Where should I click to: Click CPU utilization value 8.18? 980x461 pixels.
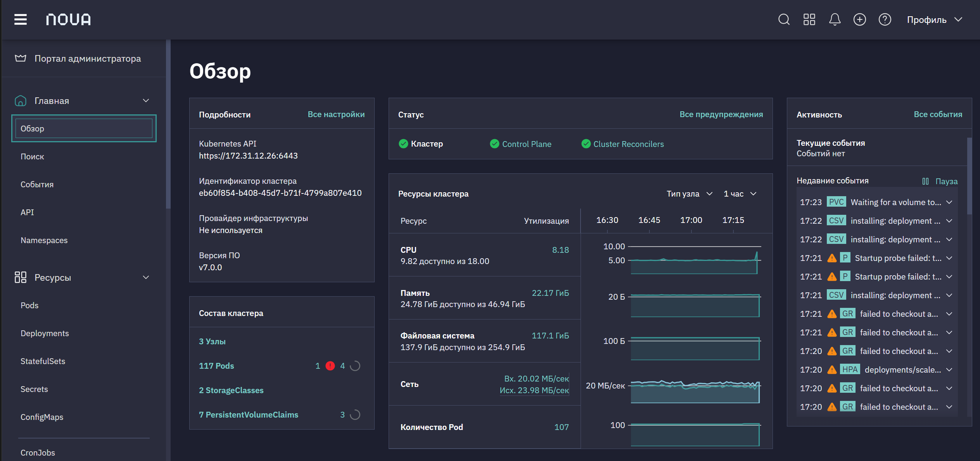click(560, 250)
